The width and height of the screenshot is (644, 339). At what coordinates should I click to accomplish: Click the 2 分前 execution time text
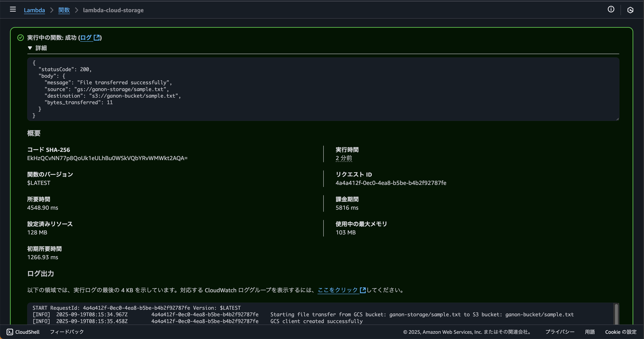click(344, 158)
